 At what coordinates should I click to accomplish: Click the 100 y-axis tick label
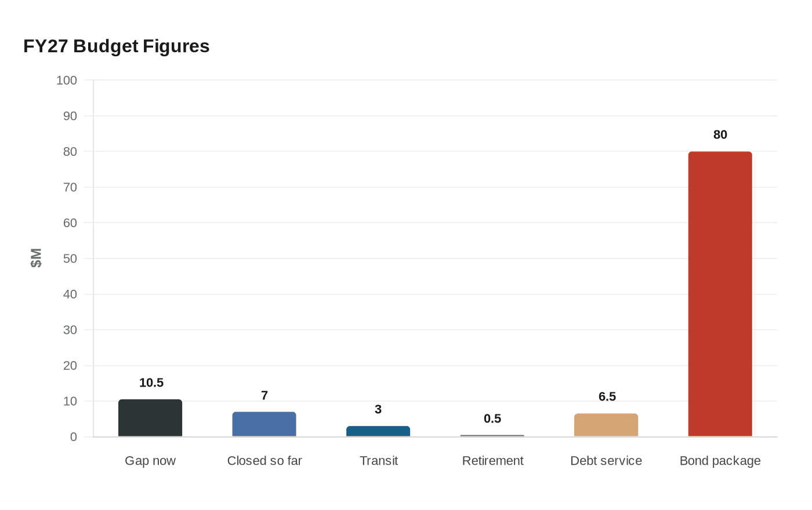(67, 81)
